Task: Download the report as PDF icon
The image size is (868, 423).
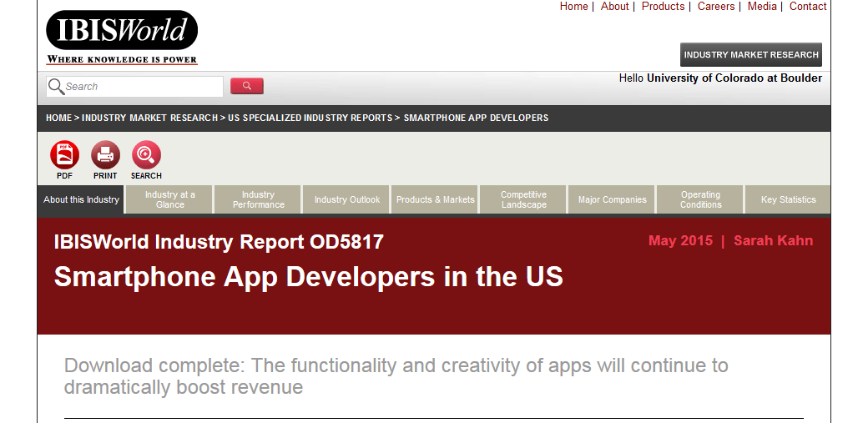Action: [64, 155]
